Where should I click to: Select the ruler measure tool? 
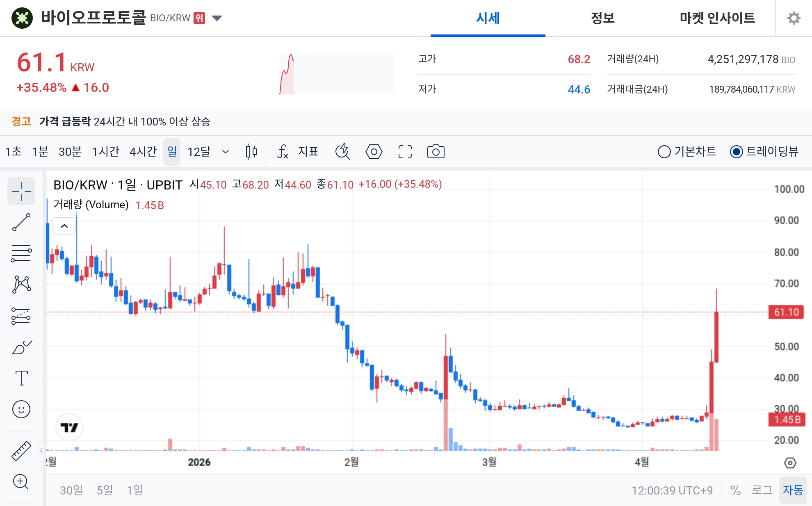point(21,450)
